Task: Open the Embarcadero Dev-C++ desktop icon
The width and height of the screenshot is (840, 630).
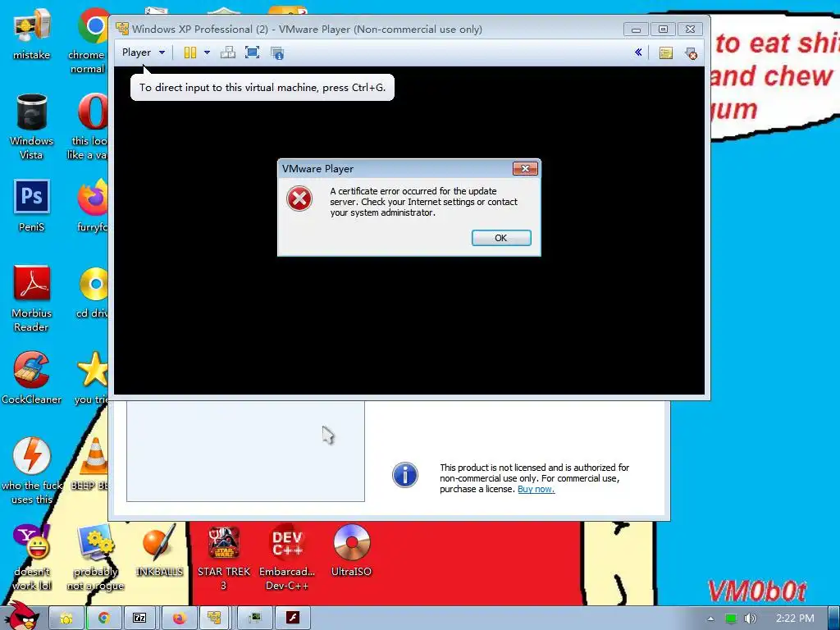Action: point(287,558)
